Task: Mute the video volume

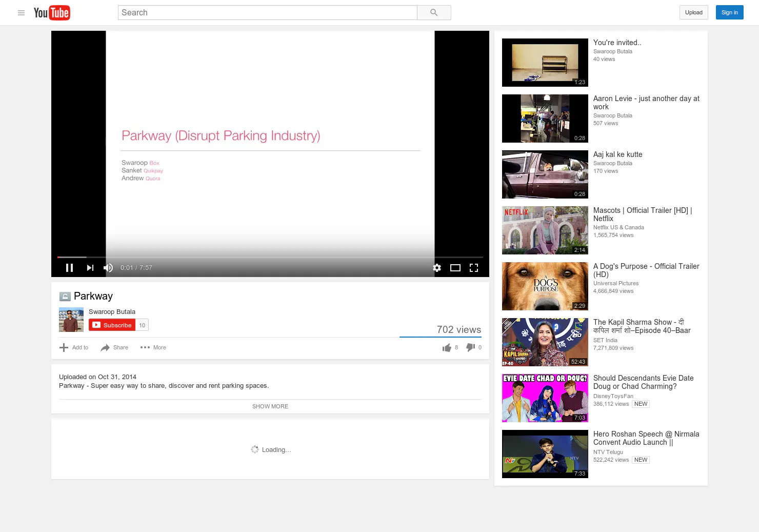Action: pos(108,268)
